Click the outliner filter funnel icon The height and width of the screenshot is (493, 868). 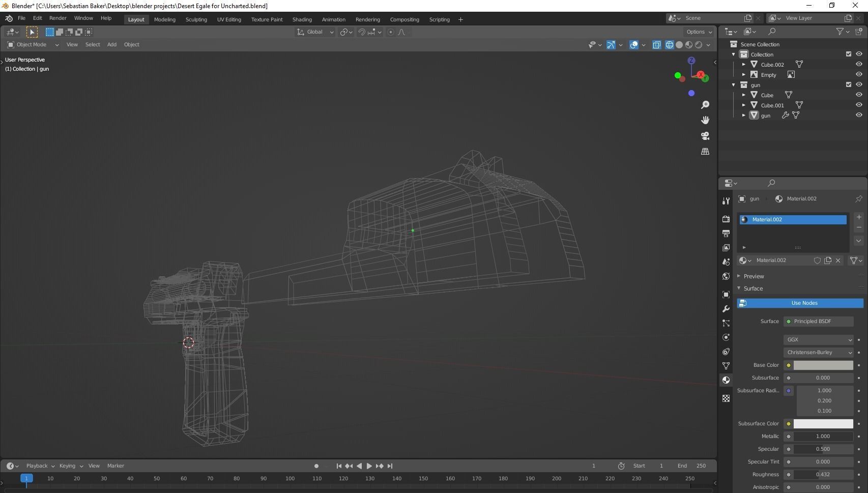[x=840, y=32]
